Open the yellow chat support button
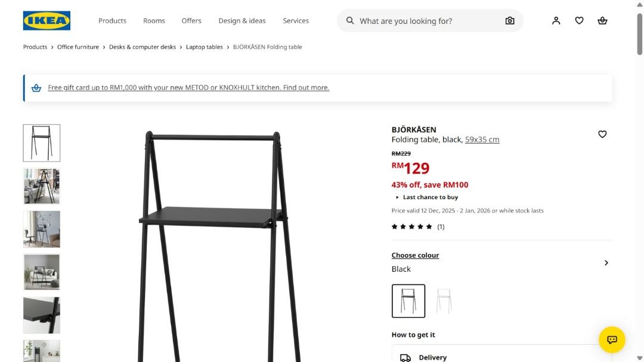The width and height of the screenshot is (644, 362). coord(611,340)
